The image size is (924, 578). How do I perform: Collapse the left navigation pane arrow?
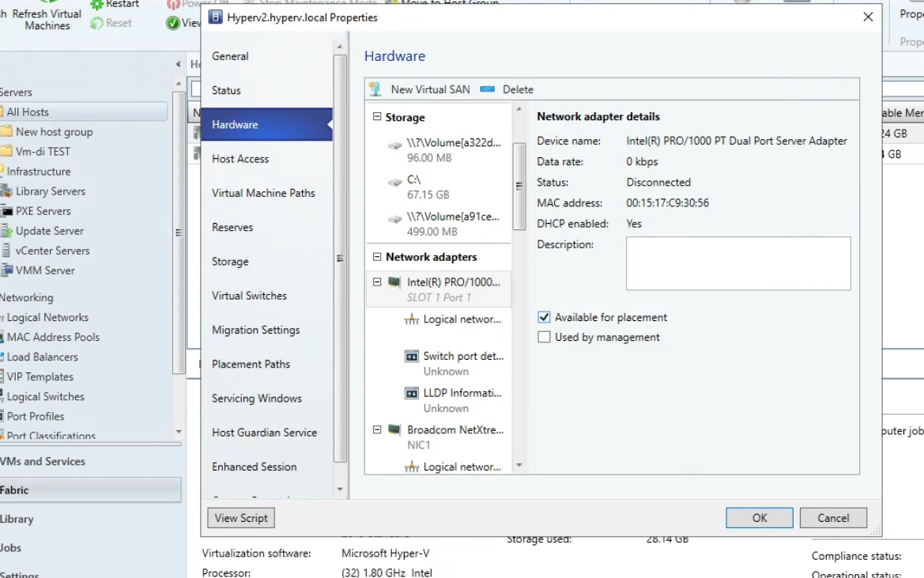coord(179,63)
